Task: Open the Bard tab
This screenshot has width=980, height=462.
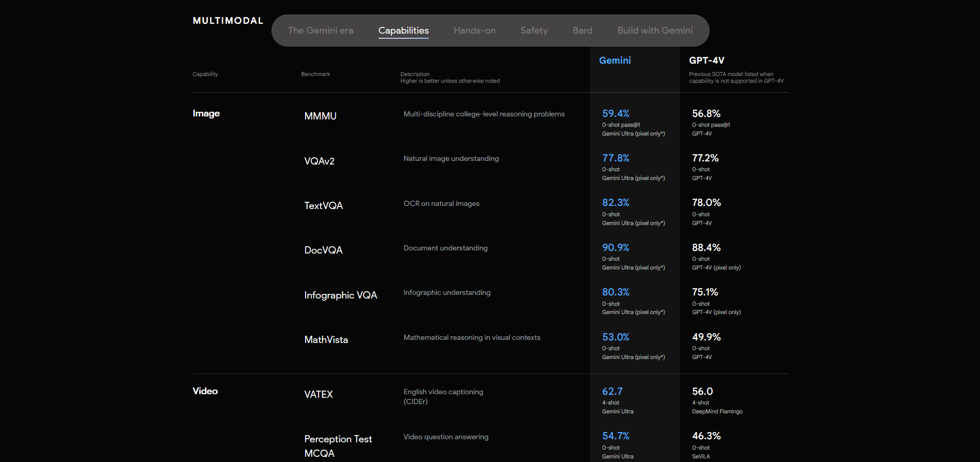Action: [x=582, y=31]
